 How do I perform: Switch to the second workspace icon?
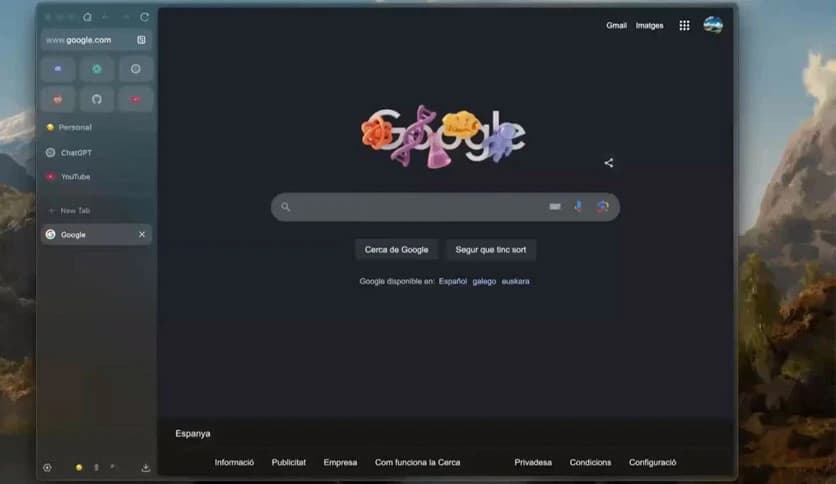[96, 467]
